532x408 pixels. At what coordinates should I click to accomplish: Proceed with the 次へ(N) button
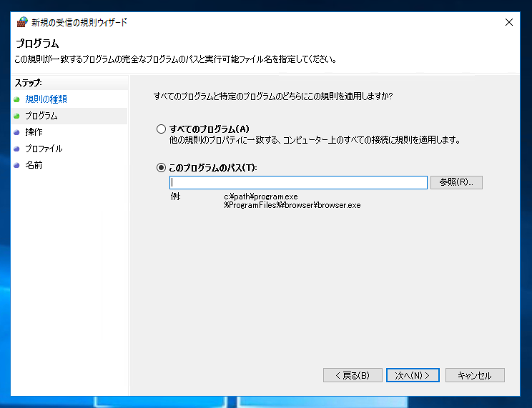click(413, 375)
